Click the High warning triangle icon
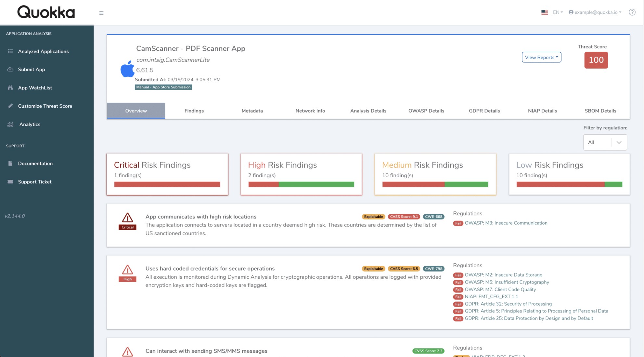The image size is (644, 357). (x=127, y=270)
